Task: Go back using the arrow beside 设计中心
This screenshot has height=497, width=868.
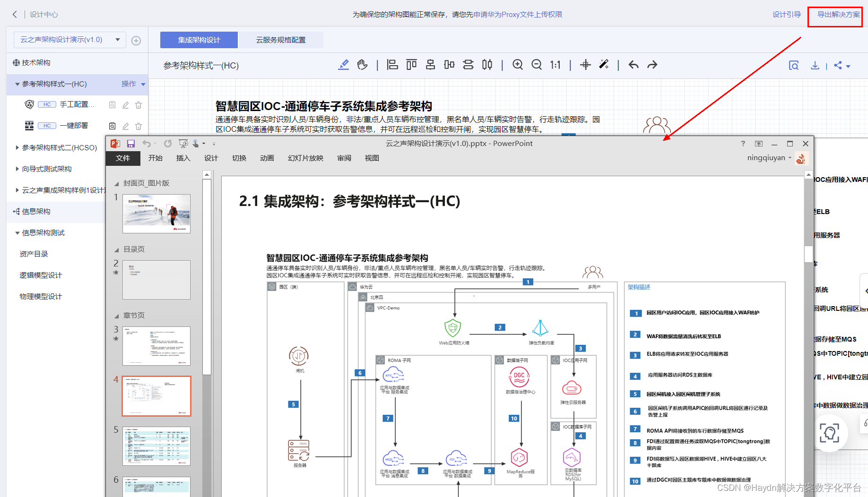Action: (15, 14)
